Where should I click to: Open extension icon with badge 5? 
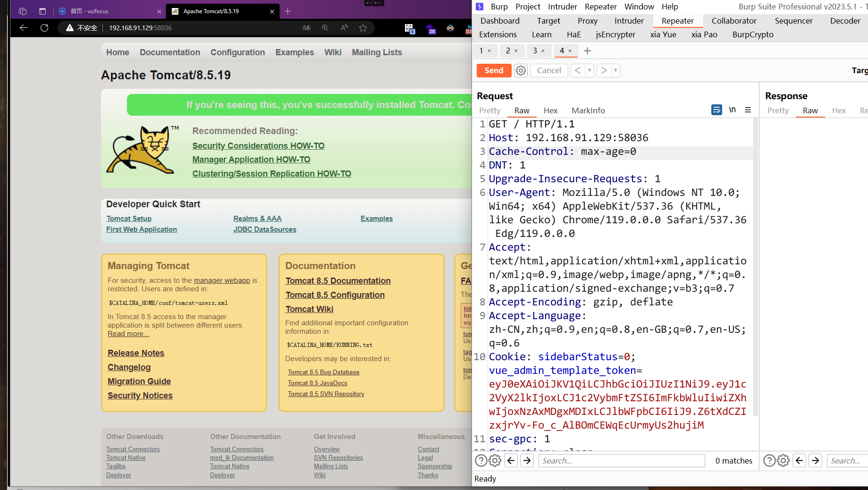(x=409, y=29)
